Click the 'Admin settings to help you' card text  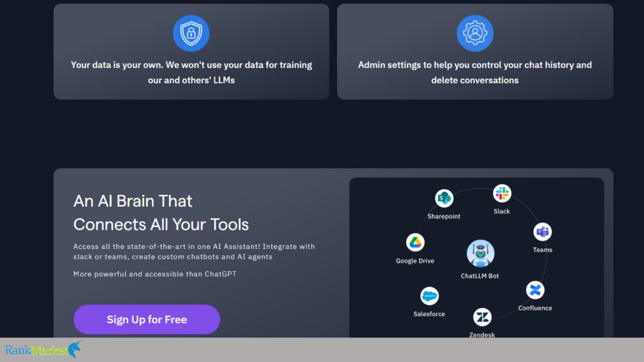pyautogui.click(x=475, y=73)
